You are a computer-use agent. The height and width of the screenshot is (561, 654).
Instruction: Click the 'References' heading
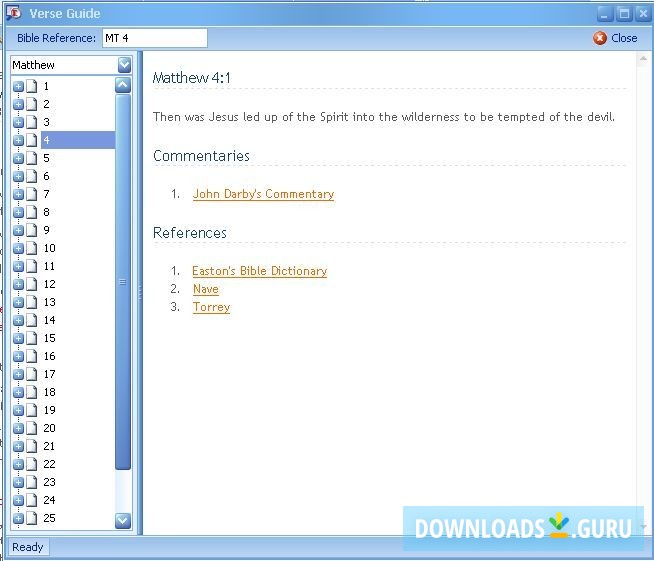click(190, 233)
